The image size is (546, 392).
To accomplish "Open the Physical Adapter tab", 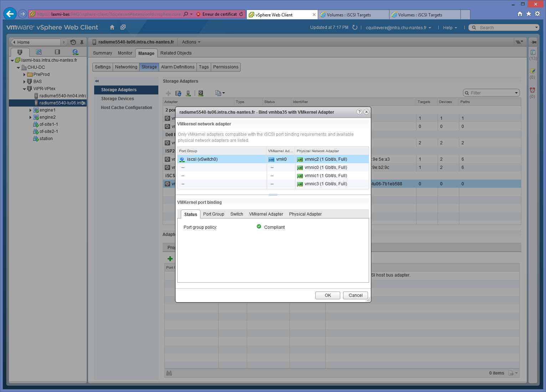I will (305, 214).
